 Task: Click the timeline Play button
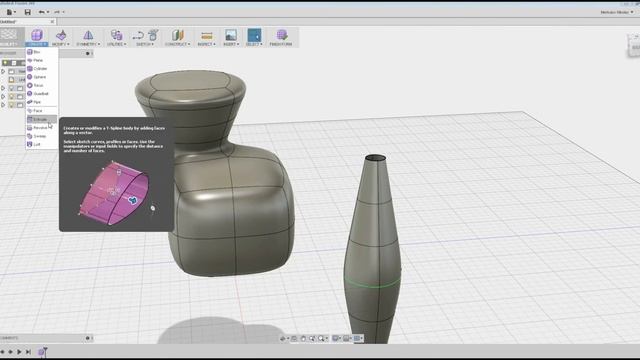click(x=19, y=352)
